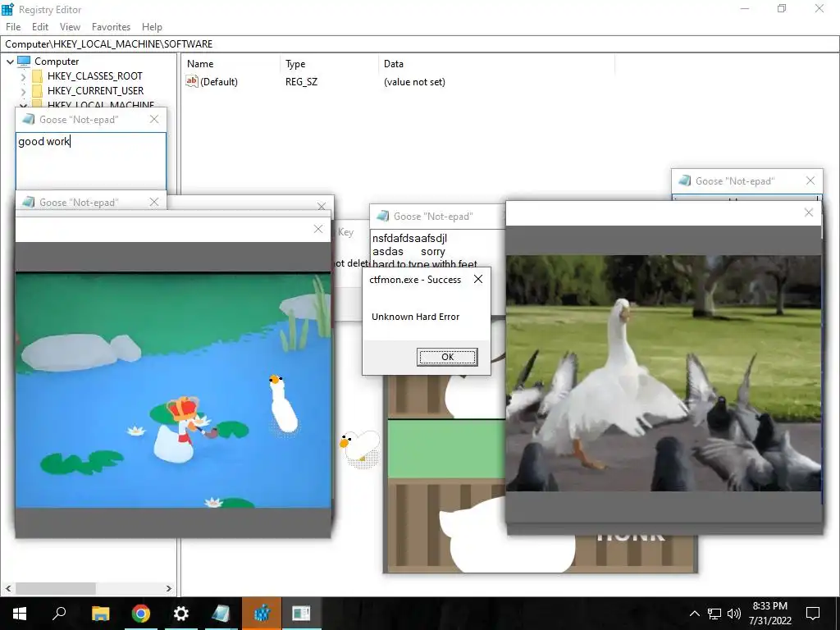Close the window behind the pond meme
This screenshot has width=840, height=630.
tap(322, 206)
